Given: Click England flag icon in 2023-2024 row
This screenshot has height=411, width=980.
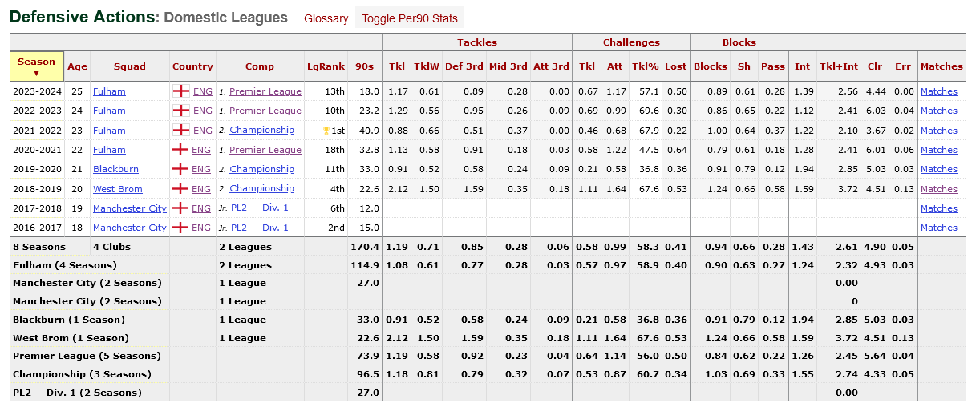Looking at the screenshot, I should pyautogui.click(x=181, y=92).
